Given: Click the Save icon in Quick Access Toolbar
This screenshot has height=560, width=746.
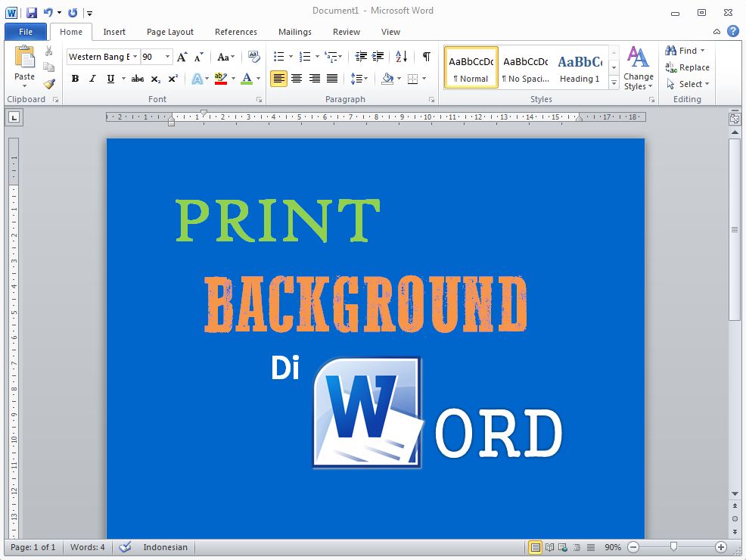Looking at the screenshot, I should (x=32, y=13).
